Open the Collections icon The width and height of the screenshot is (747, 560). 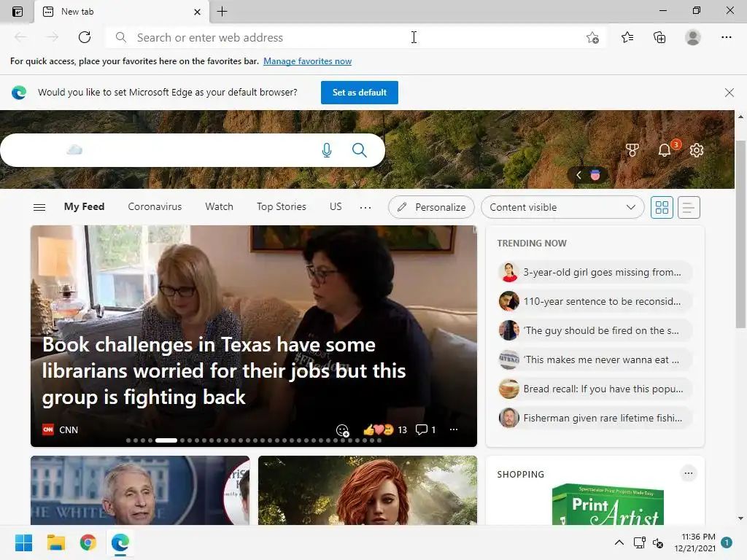tap(659, 37)
